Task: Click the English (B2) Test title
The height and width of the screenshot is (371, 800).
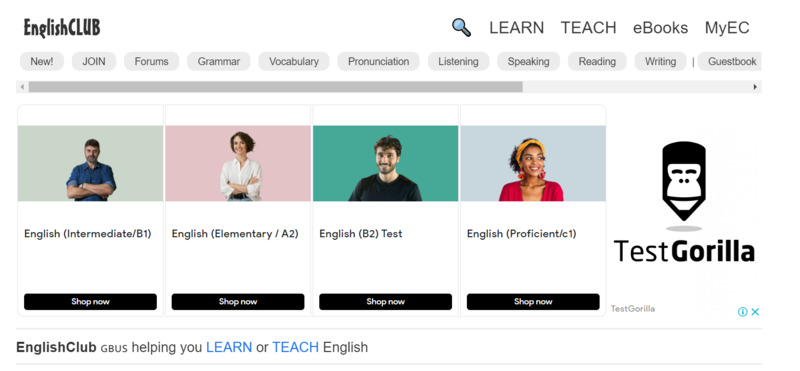Action: pos(361,234)
